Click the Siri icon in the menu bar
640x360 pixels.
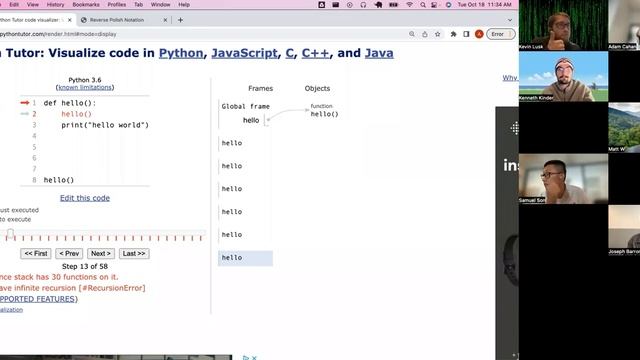click(x=448, y=4)
